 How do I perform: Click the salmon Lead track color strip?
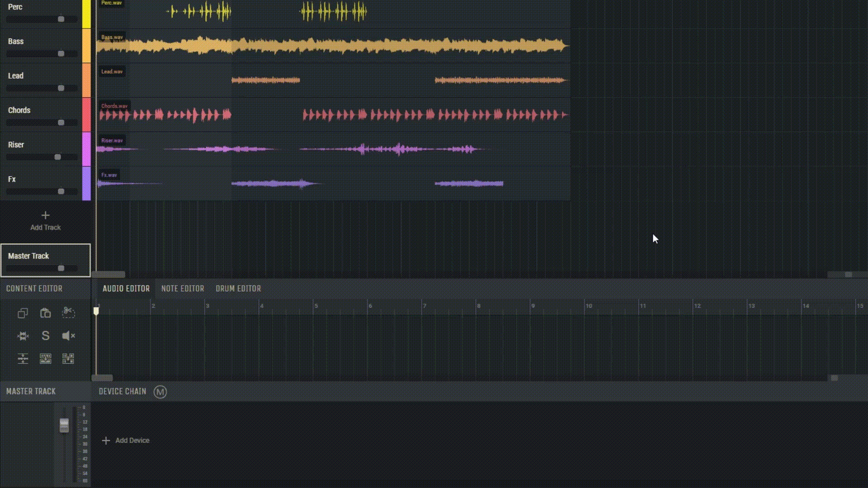coord(86,80)
